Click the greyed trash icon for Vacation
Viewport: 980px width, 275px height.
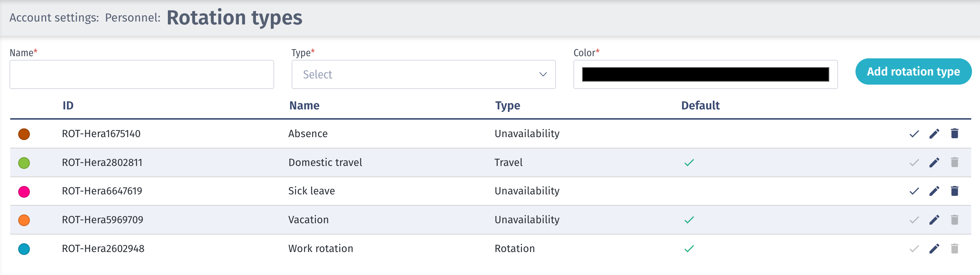click(x=954, y=220)
